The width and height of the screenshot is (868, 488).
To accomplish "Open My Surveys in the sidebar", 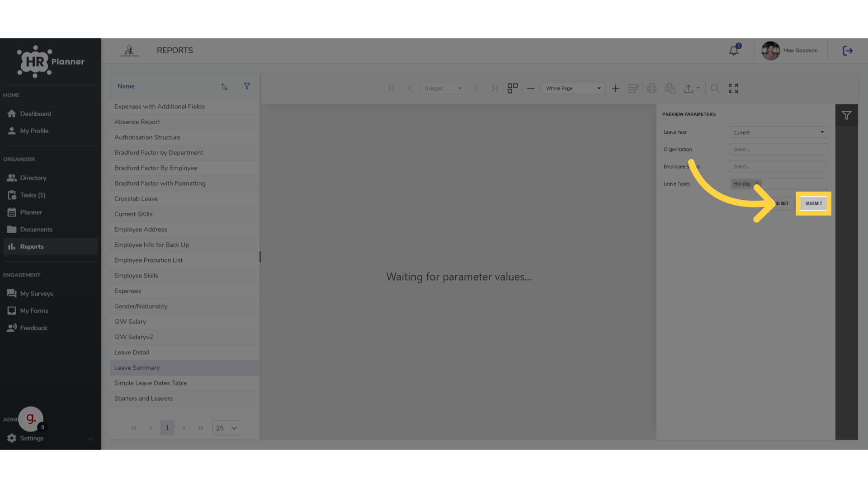I will [50, 294].
